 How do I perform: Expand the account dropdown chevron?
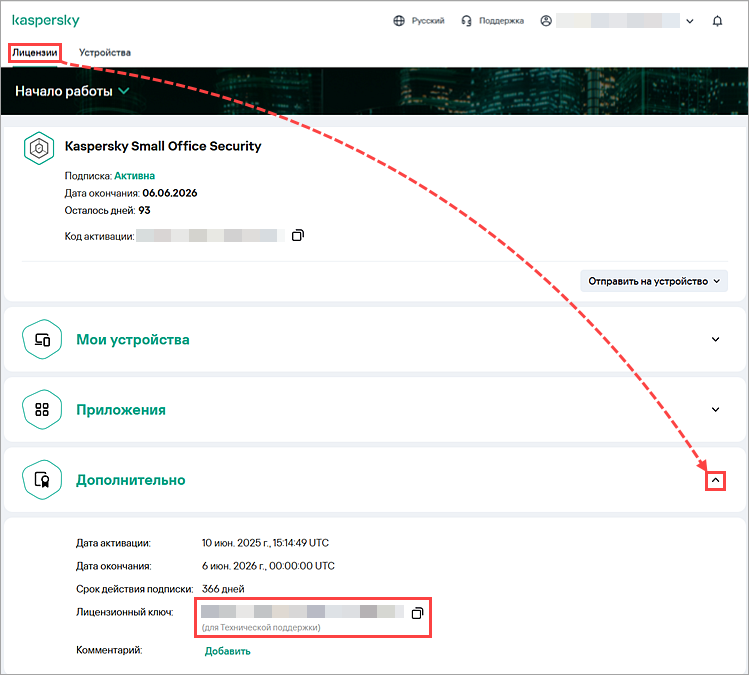click(690, 21)
